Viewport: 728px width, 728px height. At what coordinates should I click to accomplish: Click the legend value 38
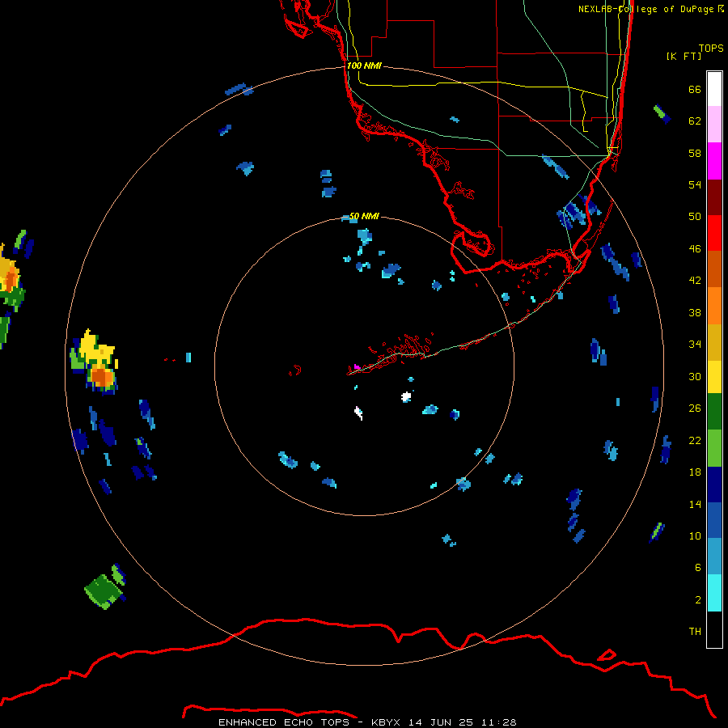(x=695, y=312)
